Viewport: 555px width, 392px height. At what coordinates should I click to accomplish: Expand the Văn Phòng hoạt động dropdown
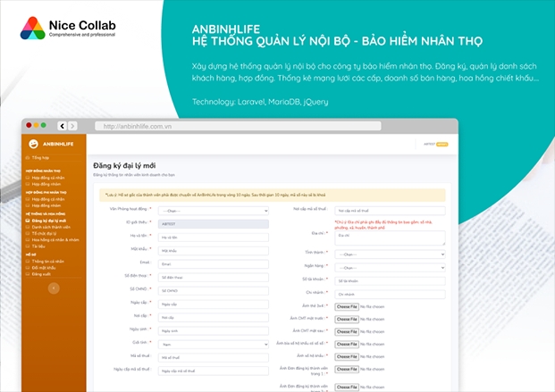[x=213, y=211]
